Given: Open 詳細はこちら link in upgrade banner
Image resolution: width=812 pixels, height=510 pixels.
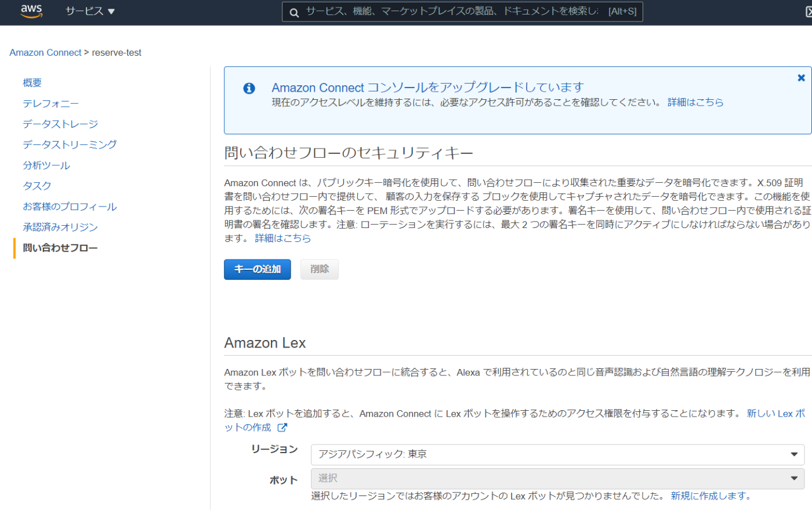Looking at the screenshot, I should [x=695, y=102].
